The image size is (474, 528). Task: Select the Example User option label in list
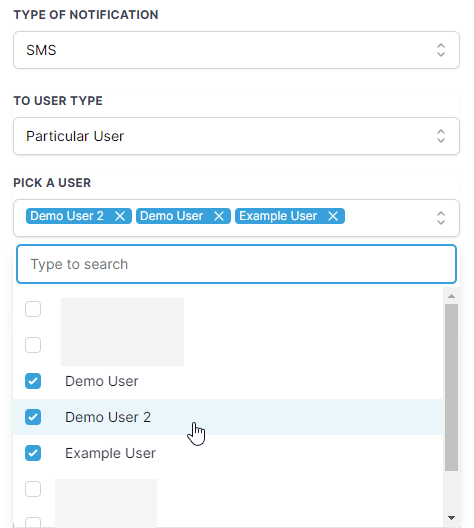(x=110, y=453)
